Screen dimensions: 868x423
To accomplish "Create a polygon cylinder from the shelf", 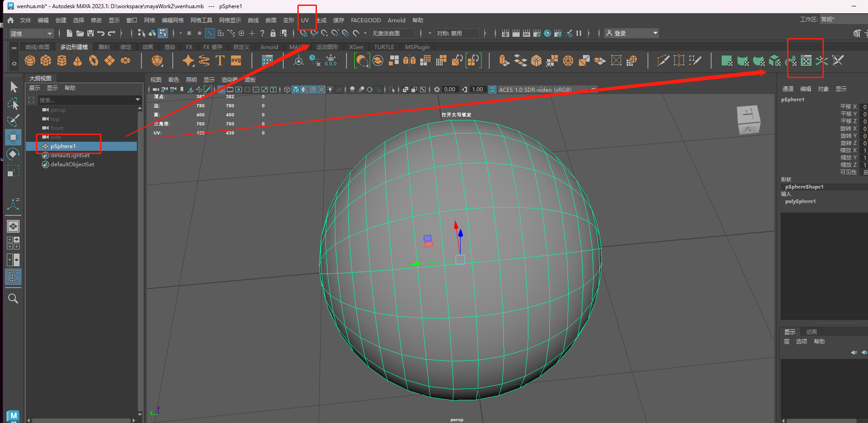I will pos(62,60).
